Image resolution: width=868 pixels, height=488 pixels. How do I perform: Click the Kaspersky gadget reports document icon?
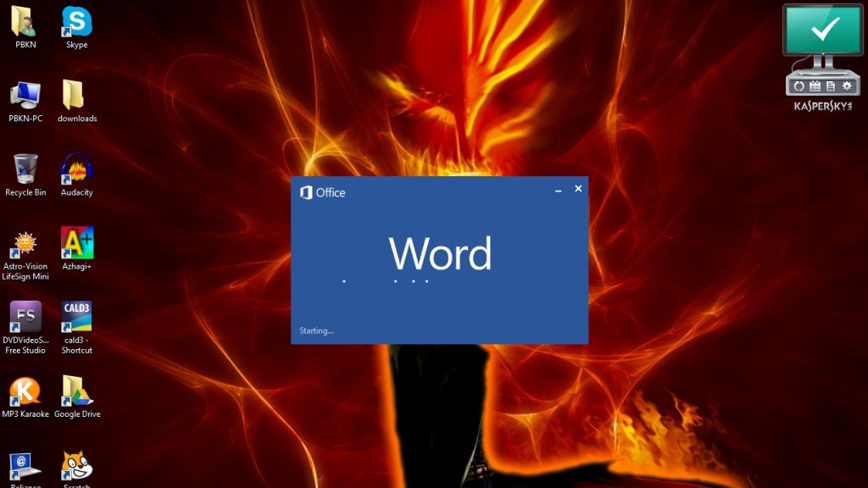pos(830,86)
